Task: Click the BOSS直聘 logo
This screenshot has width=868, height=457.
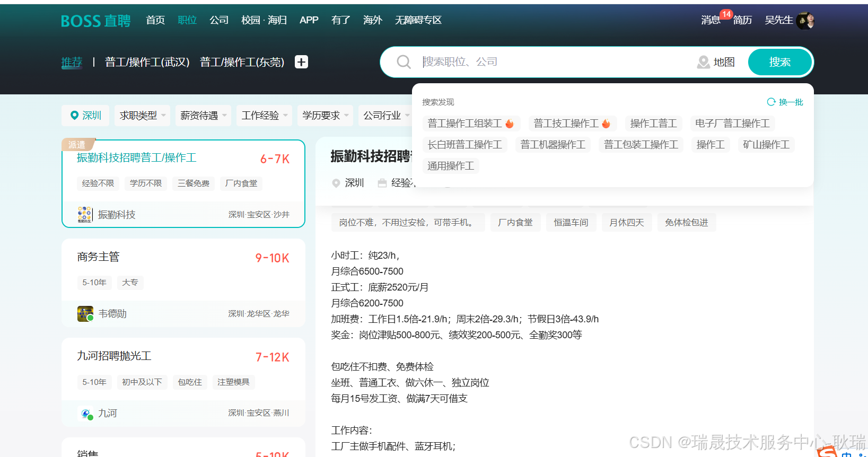Action: point(95,21)
